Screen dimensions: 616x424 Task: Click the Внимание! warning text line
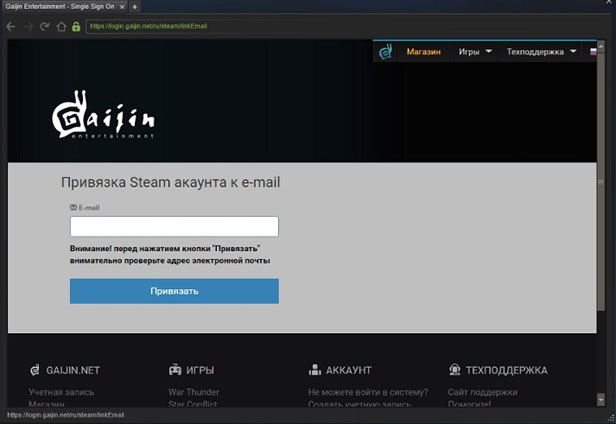(x=165, y=249)
